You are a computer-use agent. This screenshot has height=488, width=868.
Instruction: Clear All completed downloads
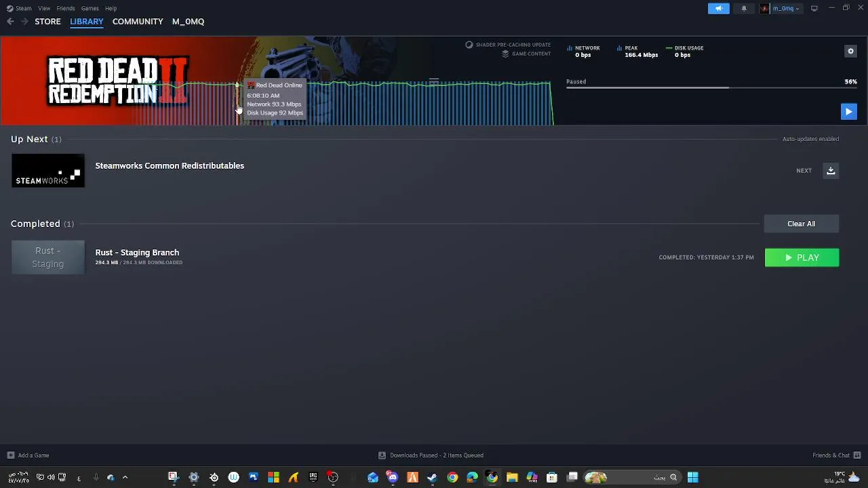802,224
